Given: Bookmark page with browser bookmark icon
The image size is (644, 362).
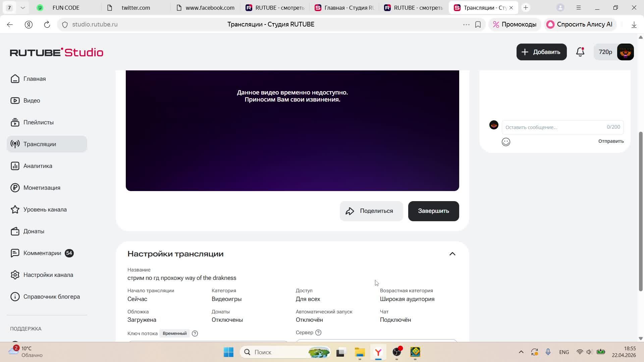Looking at the screenshot, I should (478, 24).
